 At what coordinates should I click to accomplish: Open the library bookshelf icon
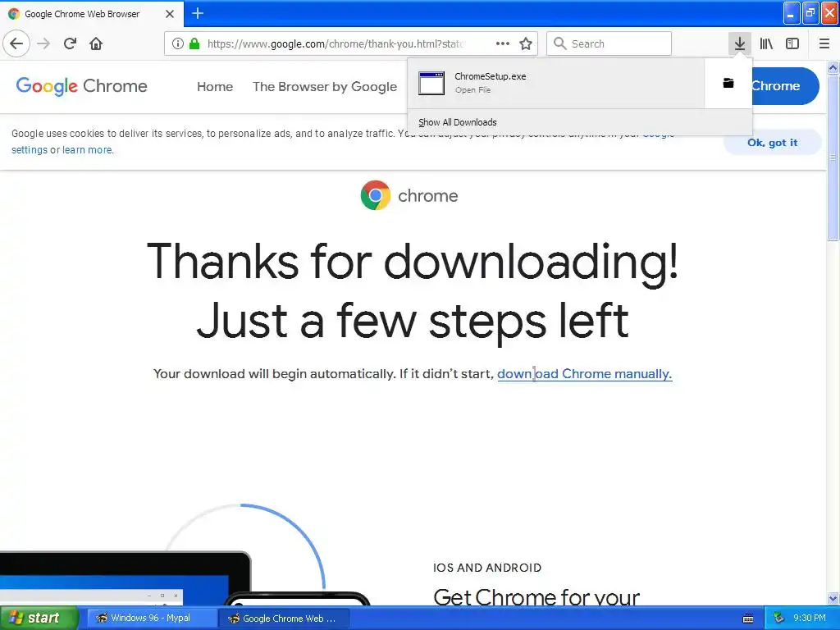coord(766,43)
